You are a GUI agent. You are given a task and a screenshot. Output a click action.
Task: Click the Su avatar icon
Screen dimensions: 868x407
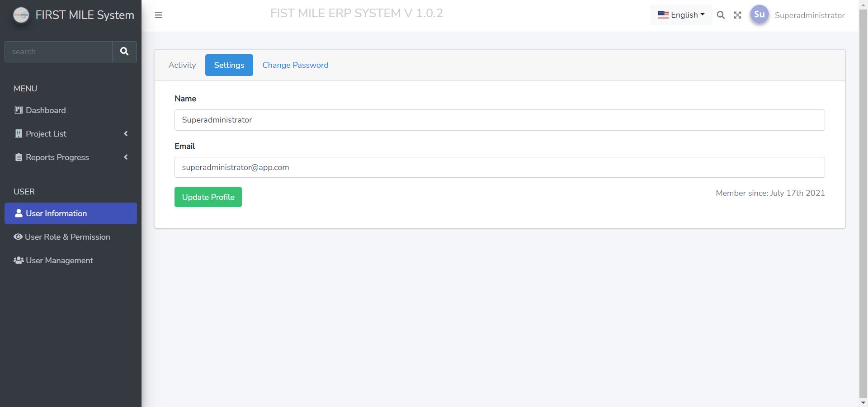click(x=759, y=14)
